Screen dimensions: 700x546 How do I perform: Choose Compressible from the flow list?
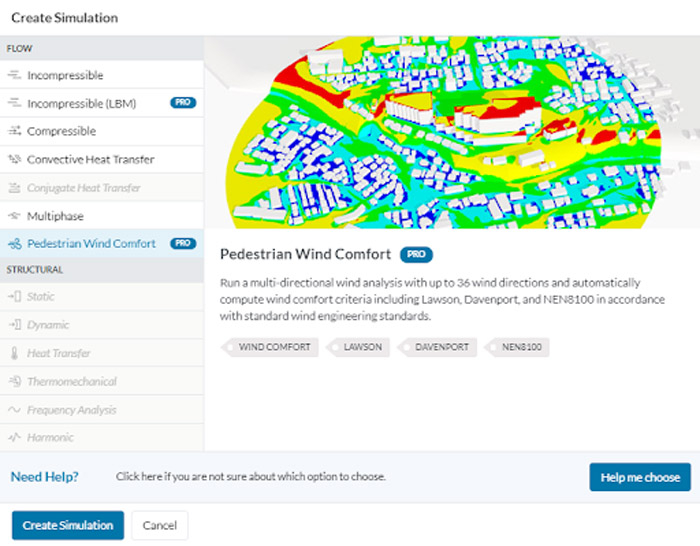point(62,131)
